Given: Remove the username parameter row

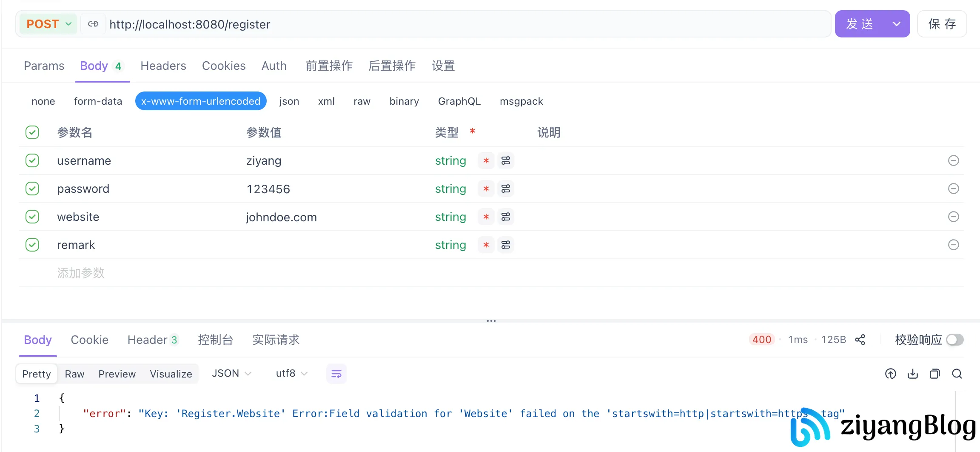Looking at the screenshot, I should pyautogui.click(x=953, y=160).
